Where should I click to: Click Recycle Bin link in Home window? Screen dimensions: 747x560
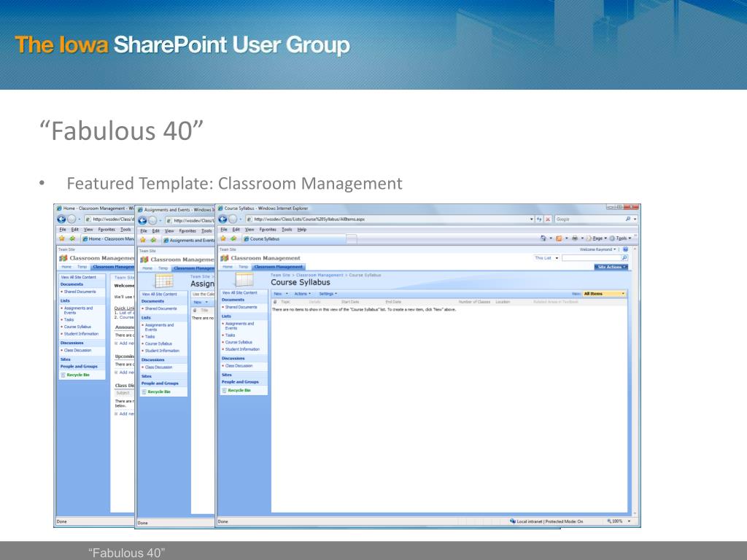pyautogui.click(x=78, y=375)
